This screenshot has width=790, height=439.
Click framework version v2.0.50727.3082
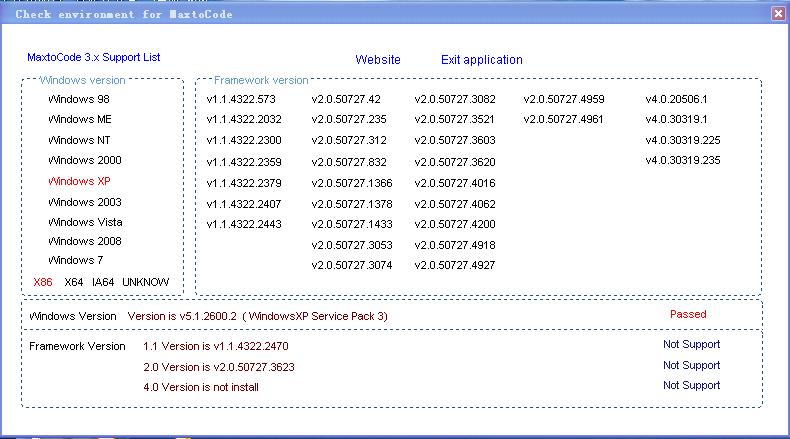pos(455,99)
